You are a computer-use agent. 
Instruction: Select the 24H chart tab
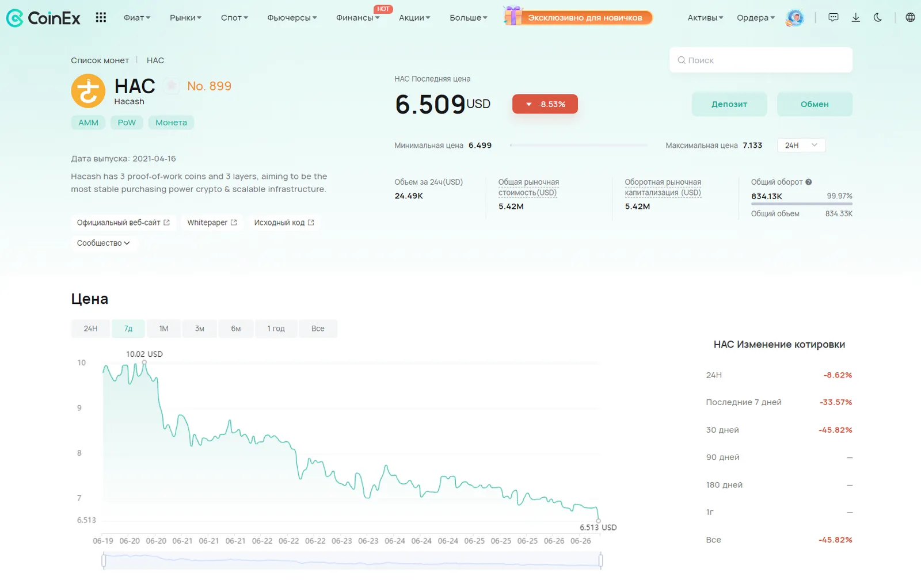[90, 329]
